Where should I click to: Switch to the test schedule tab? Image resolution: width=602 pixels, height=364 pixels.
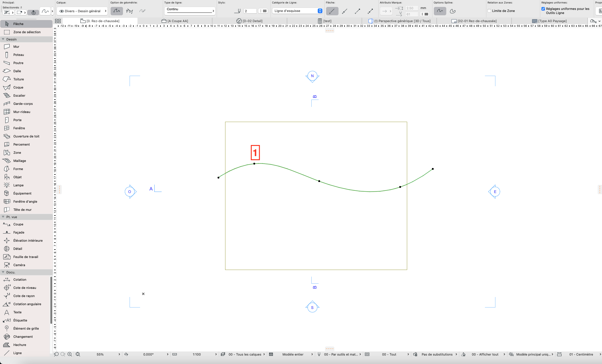[x=324, y=21]
